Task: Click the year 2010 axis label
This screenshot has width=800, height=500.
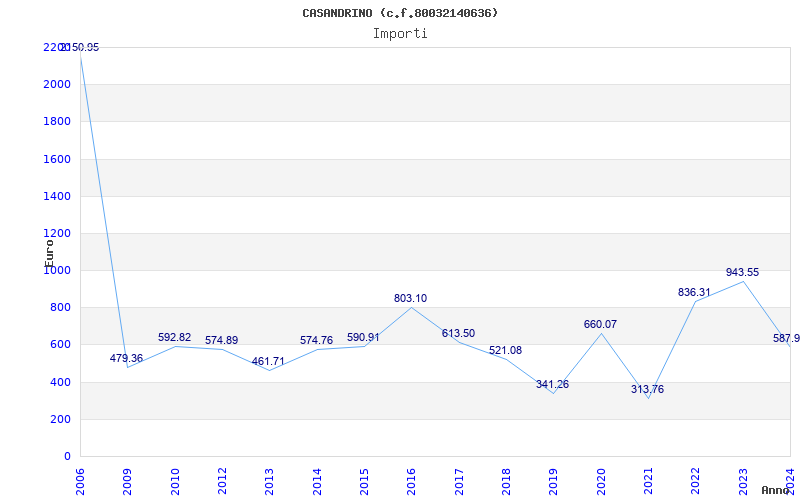Action: pos(175,481)
